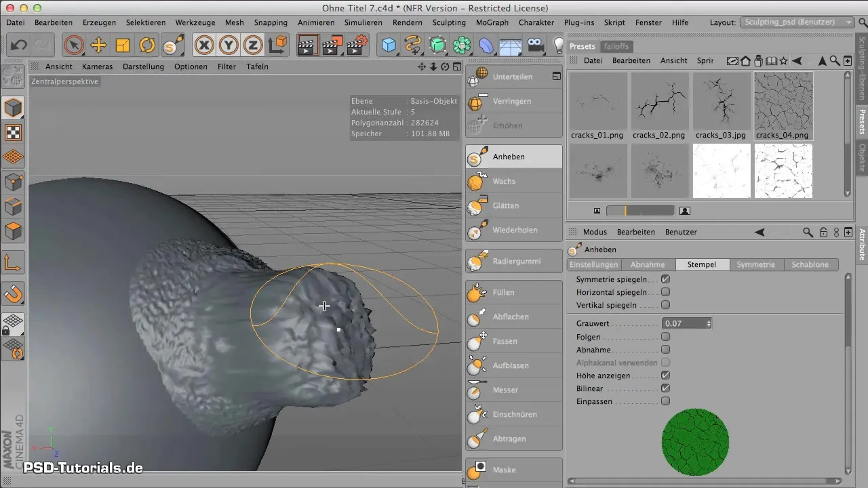Image resolution: width=868 pixels, height=488 pixels.
Task: Open viewport Kameras menu
Action: pyautogui.click(x=98, y=66)
